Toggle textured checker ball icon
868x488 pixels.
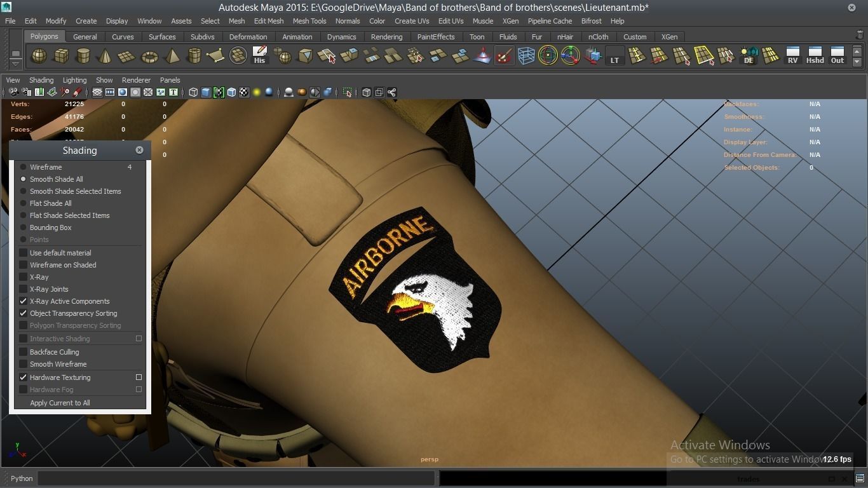coord(244,92)
